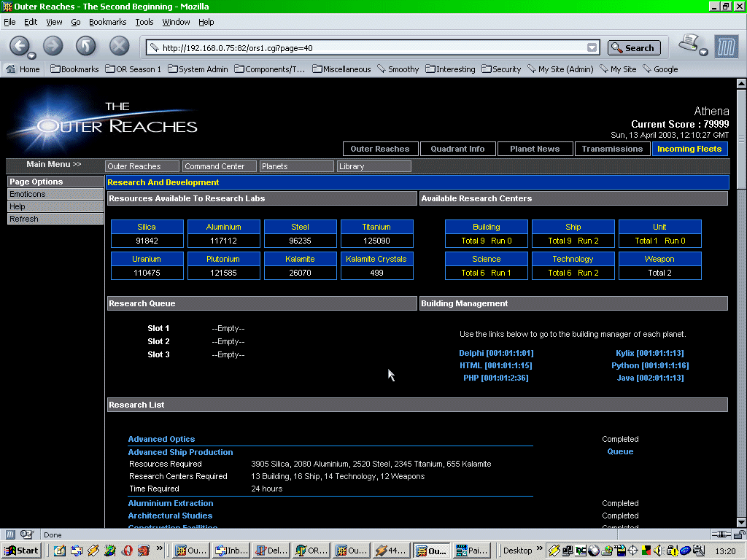The image size is (747, 560).
Task: Queue Advanced Ship Production research
Action: 620,451
